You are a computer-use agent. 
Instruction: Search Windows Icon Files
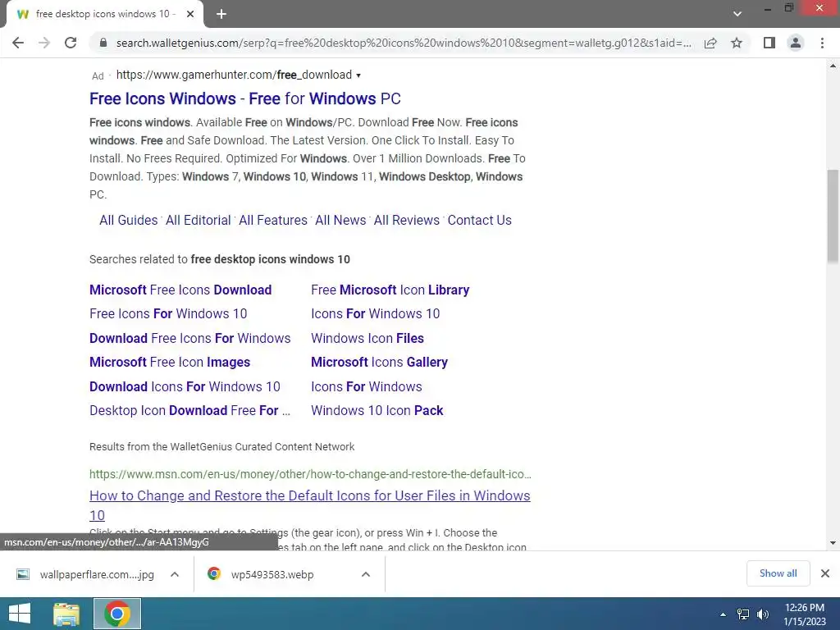tap(367, 339)
